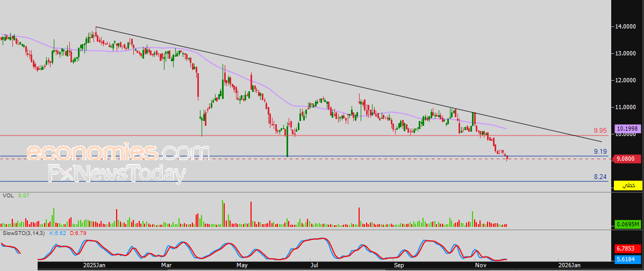Click the 9.19 support level label
This screenshot has width=644, height=271.
point(600,152)
